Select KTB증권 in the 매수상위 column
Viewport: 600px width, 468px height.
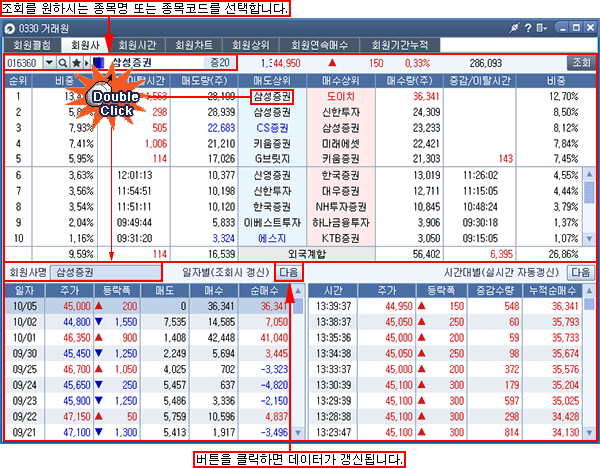tap(341, 238)
